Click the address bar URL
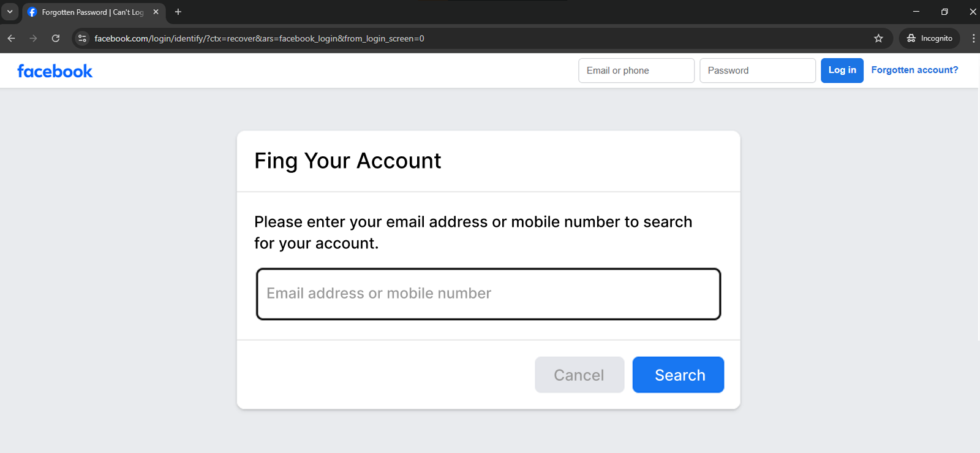This screenshot has height=453, width=980. tap(259, 38)
